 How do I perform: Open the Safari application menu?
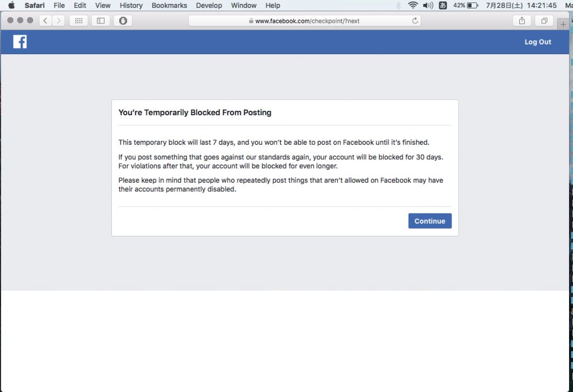[34, 6]
